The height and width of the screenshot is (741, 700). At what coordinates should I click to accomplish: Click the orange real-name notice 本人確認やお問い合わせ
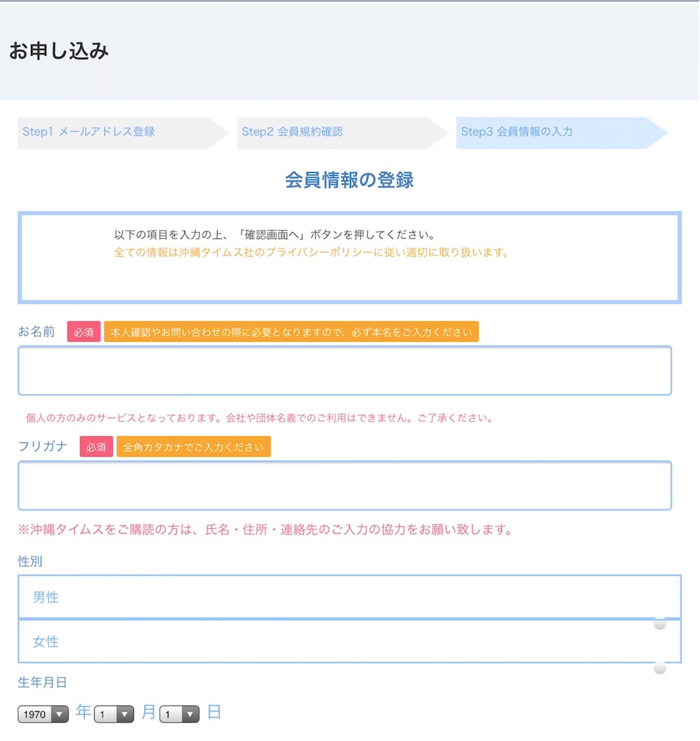[291, 331]
